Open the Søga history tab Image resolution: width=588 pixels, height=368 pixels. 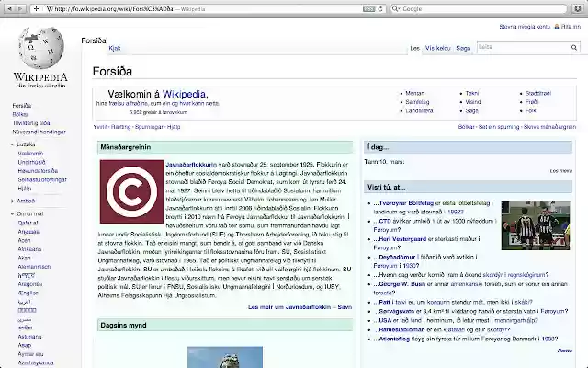pyautogui.click(x=463, y=48)
